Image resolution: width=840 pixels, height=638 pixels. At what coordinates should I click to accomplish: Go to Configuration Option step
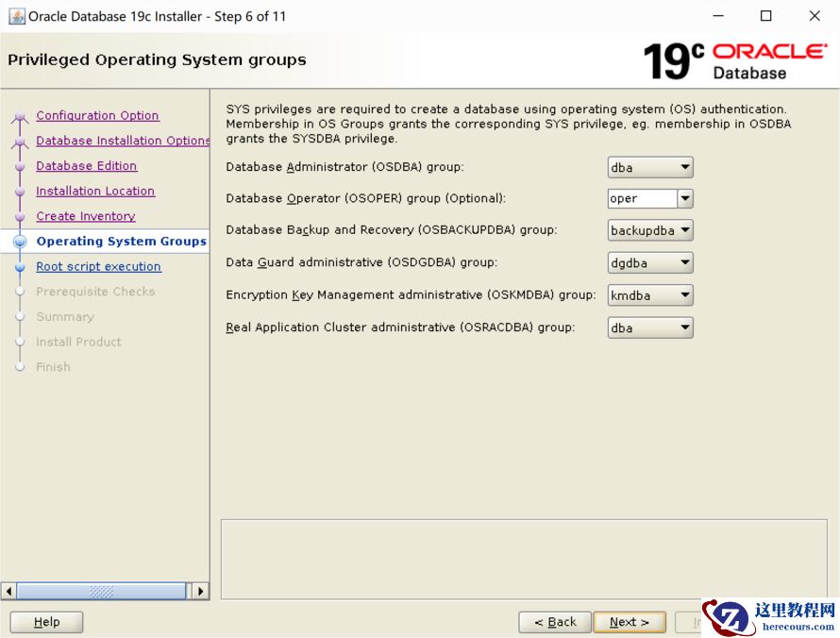tap(97, 115)
